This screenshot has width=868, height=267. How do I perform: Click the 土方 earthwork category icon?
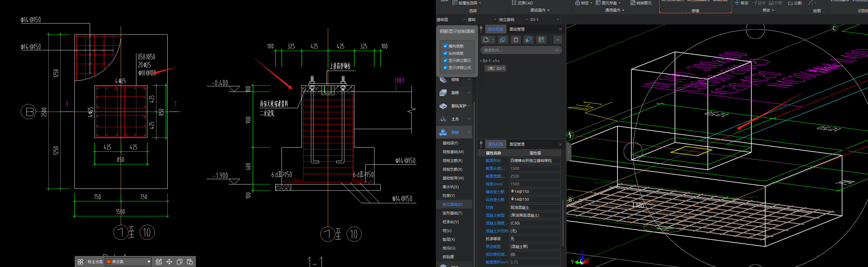click(x=443, y=119)
